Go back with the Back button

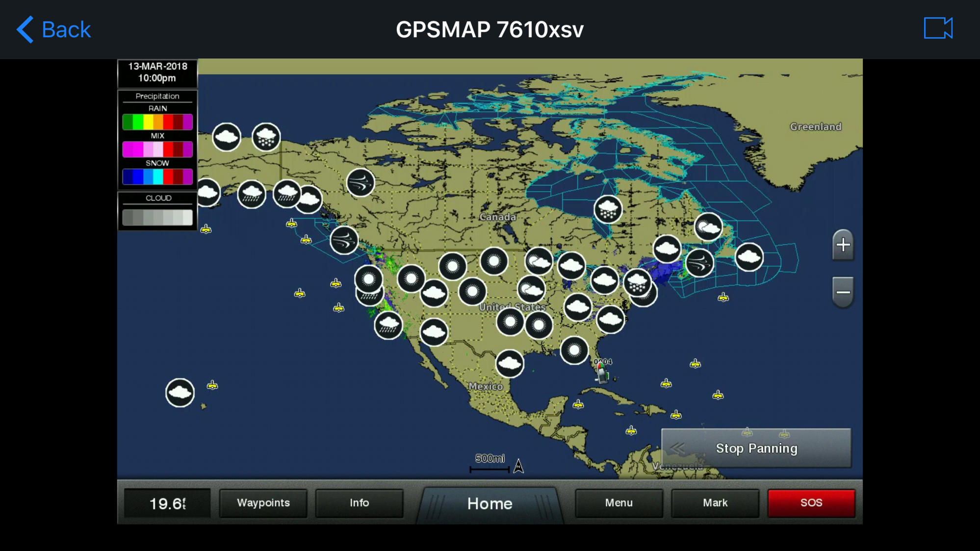[53, 29]
